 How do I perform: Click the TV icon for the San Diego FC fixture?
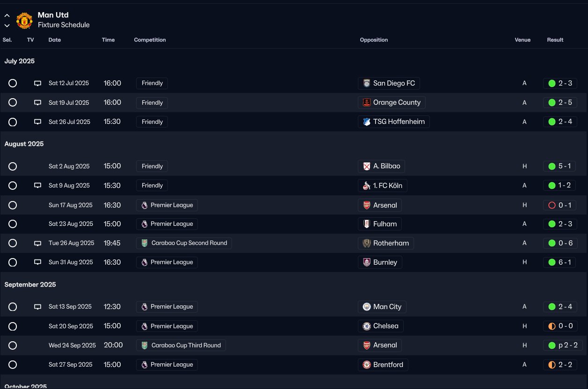pyautogui.click(x=38, y=83)
